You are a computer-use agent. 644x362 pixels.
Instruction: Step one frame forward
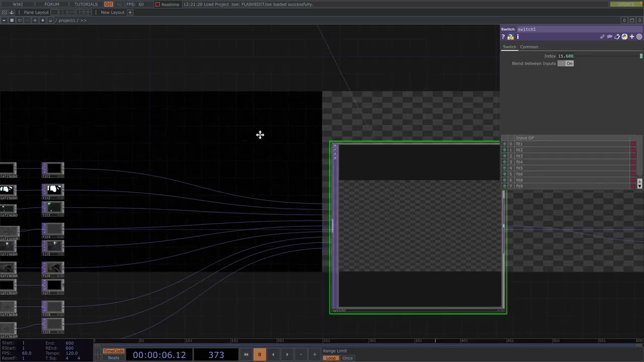[x=287, y=354]
